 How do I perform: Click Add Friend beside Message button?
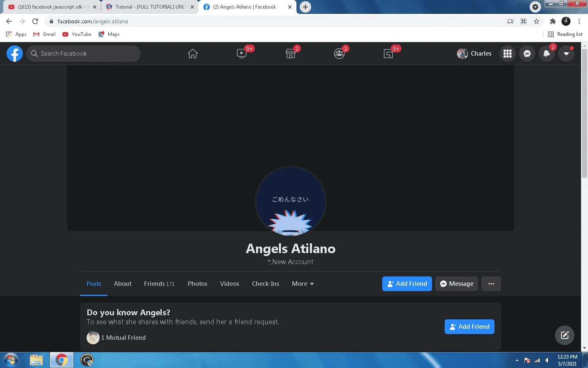click(x=407, y=284)
